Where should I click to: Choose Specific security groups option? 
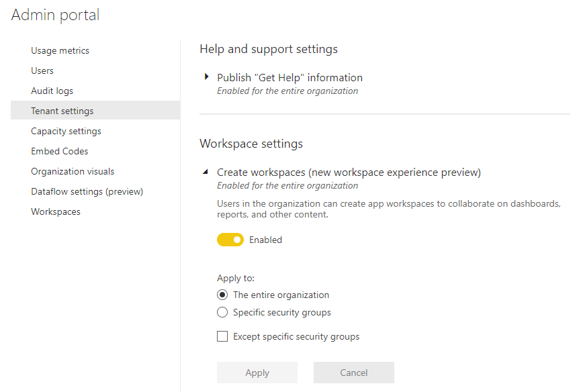click(222, 312)
